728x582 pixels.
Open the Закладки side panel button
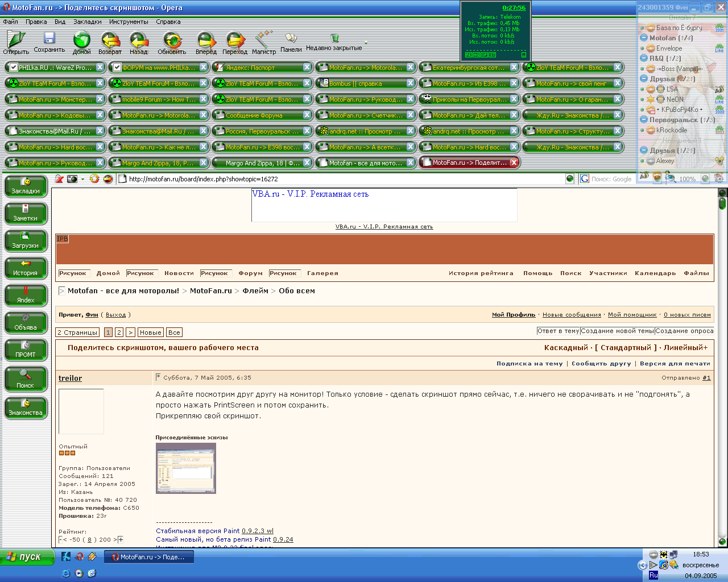point(26,186)
